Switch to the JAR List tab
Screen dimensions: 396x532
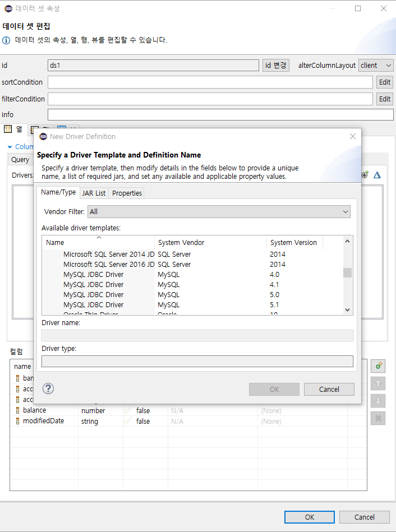[94, 193]
